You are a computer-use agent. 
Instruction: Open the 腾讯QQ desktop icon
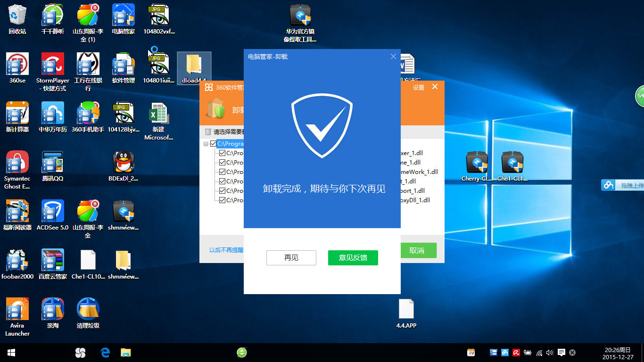coord(52,166)
